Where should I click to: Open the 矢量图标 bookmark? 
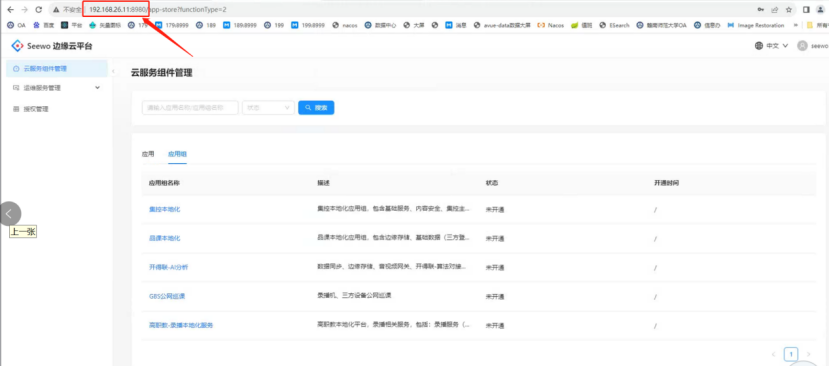click(104, 25)
